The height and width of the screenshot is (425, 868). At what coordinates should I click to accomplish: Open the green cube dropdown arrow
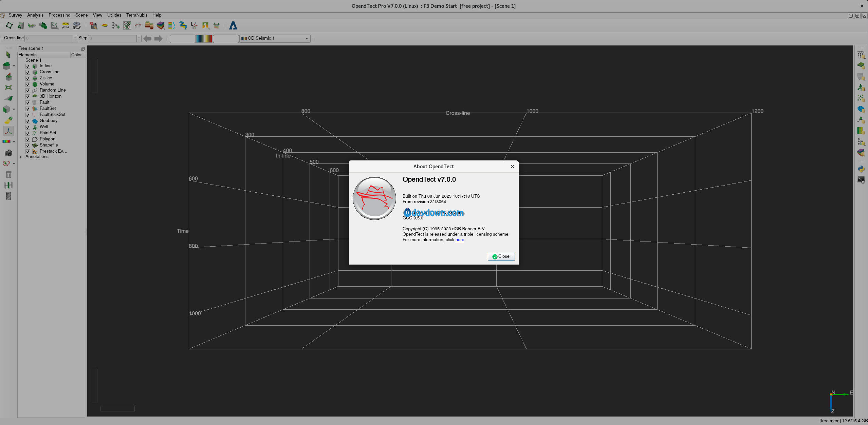point(14,109)
